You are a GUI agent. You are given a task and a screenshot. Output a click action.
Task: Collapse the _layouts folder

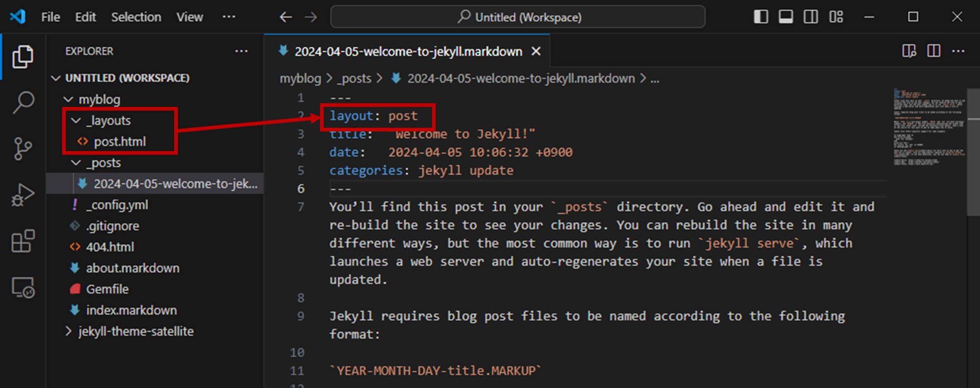(x=76, y=121)
